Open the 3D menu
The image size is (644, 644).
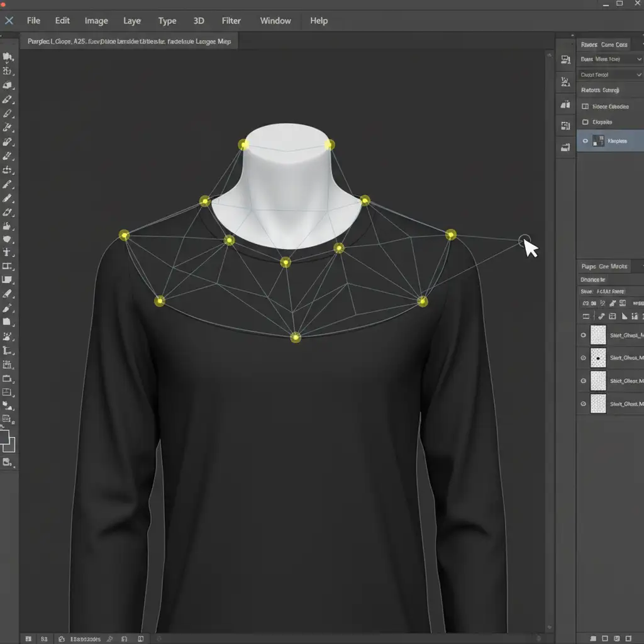coord(199,21)
